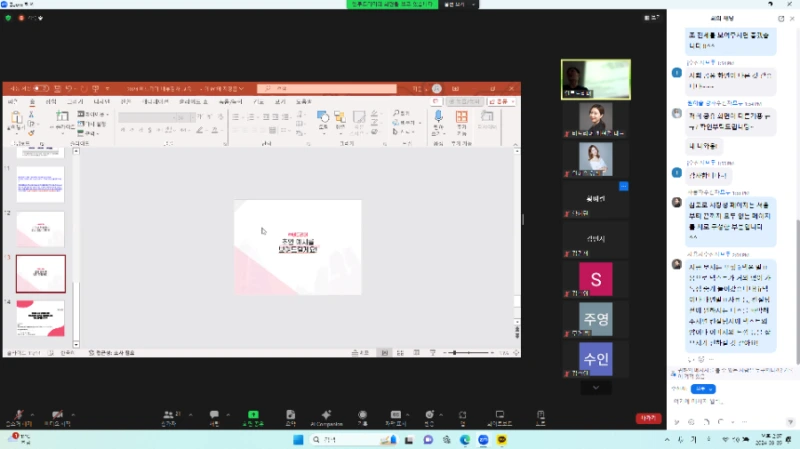Open chat recipient blue dropdown

click(x=703, y=389)
